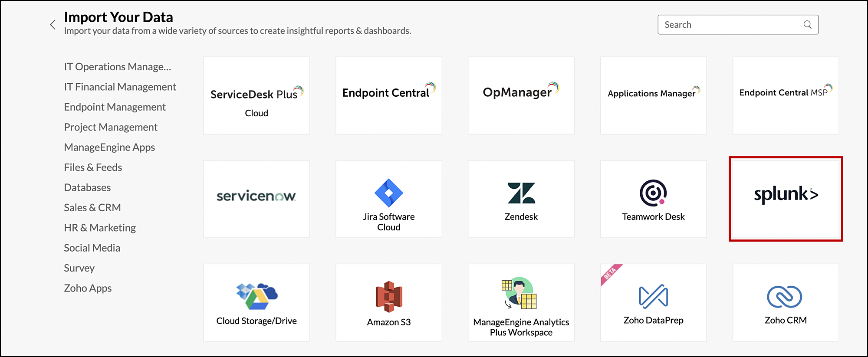Open the Jira Software Cloud tile
The width and height of the screenshot is (868, 357).
389,199
